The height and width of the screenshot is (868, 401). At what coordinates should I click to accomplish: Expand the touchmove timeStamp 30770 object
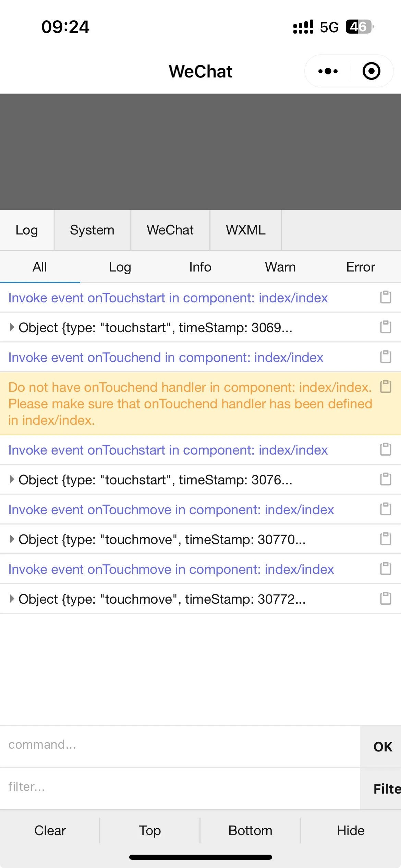click(12, 539)
